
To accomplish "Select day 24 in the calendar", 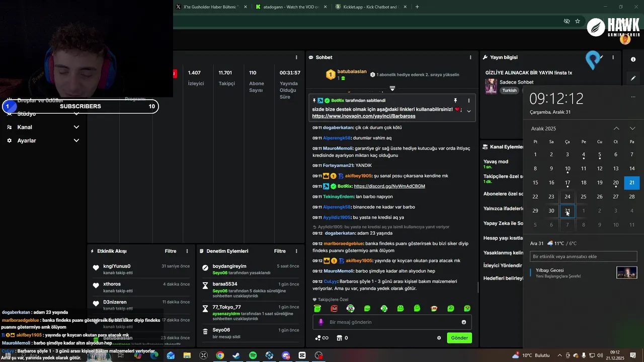I will [x=568, y=197].
